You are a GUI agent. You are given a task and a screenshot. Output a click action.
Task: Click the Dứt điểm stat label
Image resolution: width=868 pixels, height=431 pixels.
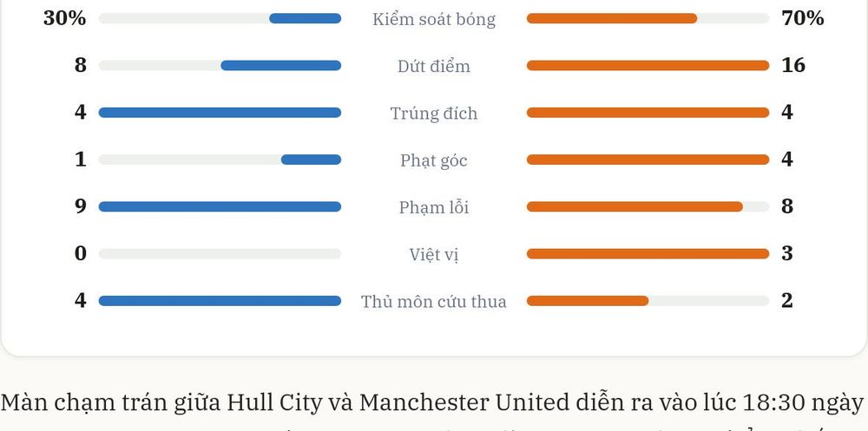[x=433, y=67]
